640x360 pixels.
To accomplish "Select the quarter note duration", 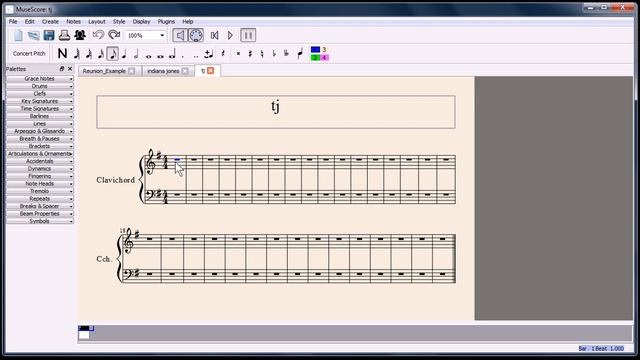I will 124,53.
